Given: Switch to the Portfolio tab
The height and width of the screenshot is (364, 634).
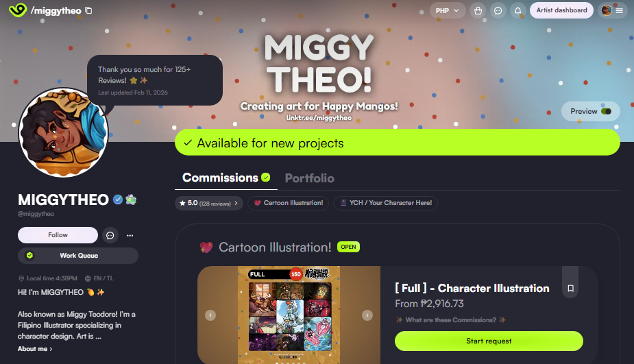Looking at the screenshot, I should click(x=310, y=178).
